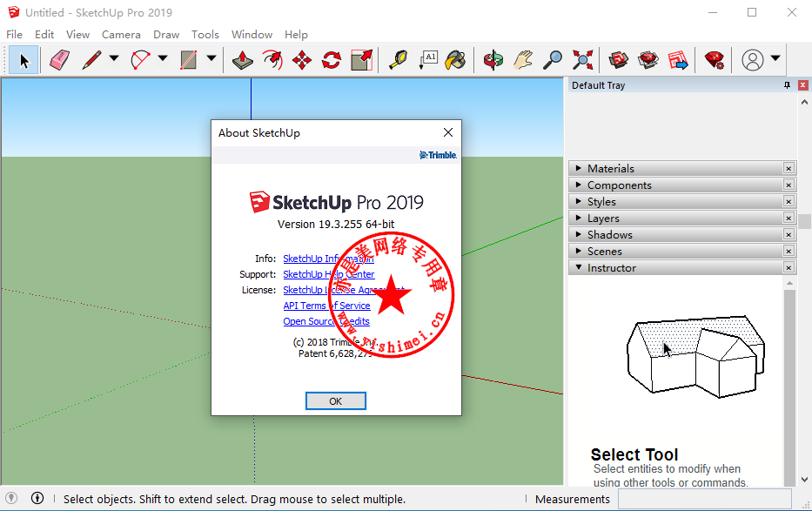The image size is (812, 511).
Task: Open the 3D Warehouse
Action: 618,60
